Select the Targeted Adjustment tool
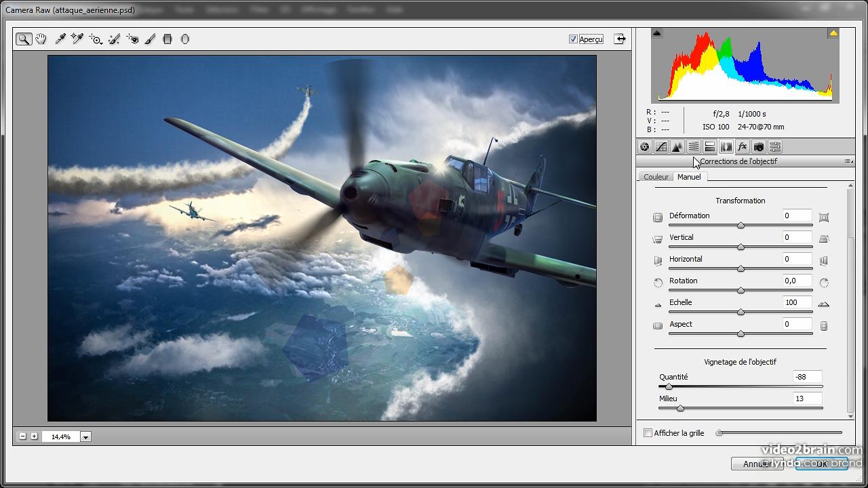This screenshot has width=868, height=488. coord(96,39)
